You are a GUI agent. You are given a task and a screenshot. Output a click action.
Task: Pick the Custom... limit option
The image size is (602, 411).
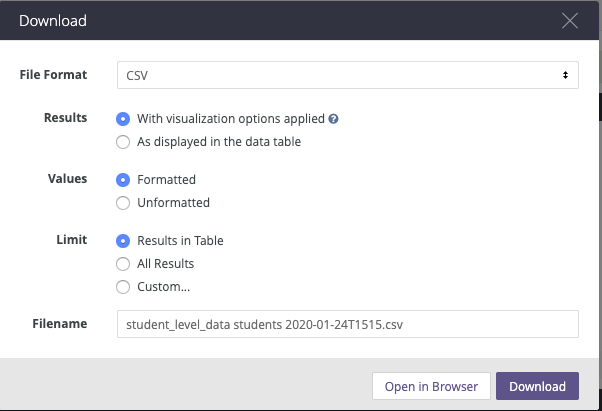tap(123, 287)
